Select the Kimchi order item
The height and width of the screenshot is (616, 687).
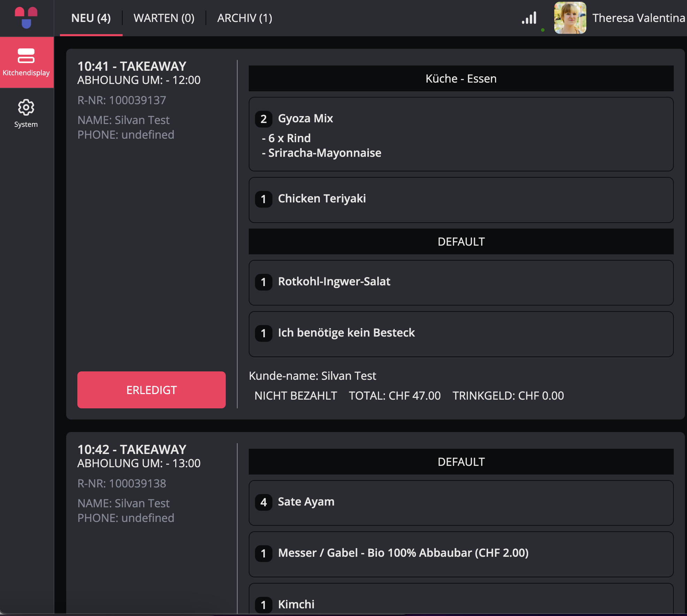pos(461,598)
